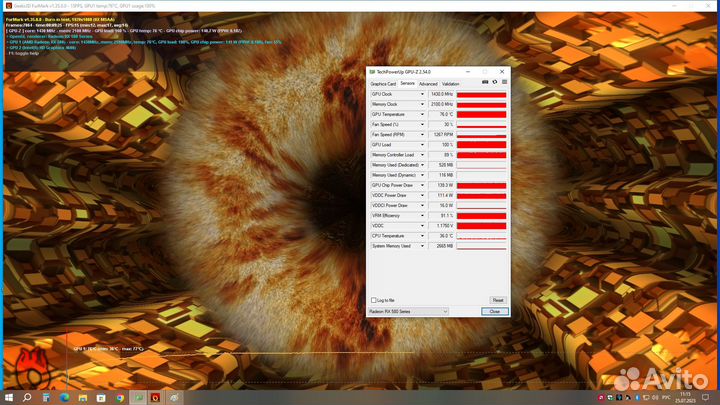Click the Fan Speed 1267 RPM value
The width and height of the screenshot is (720, 405).
point(441,135)
